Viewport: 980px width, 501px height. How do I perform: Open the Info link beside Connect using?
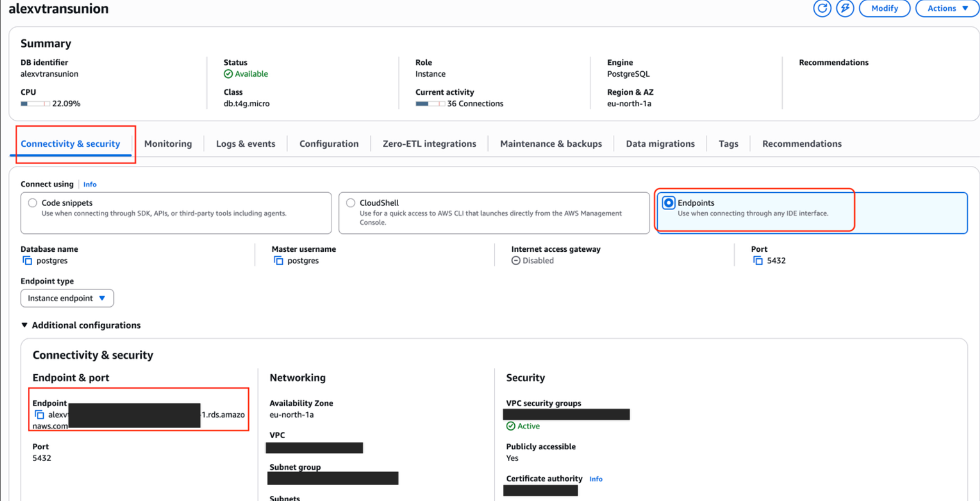(90, 184)
